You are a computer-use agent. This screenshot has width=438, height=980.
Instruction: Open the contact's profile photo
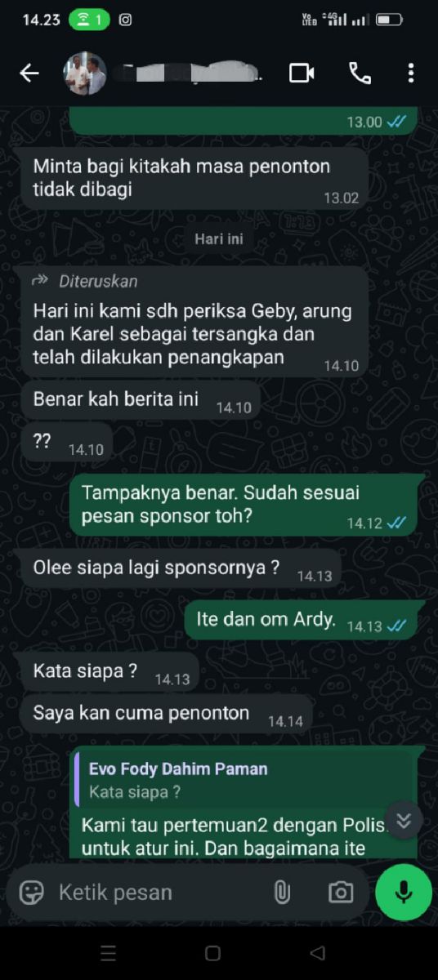click(x=84, y=73)
